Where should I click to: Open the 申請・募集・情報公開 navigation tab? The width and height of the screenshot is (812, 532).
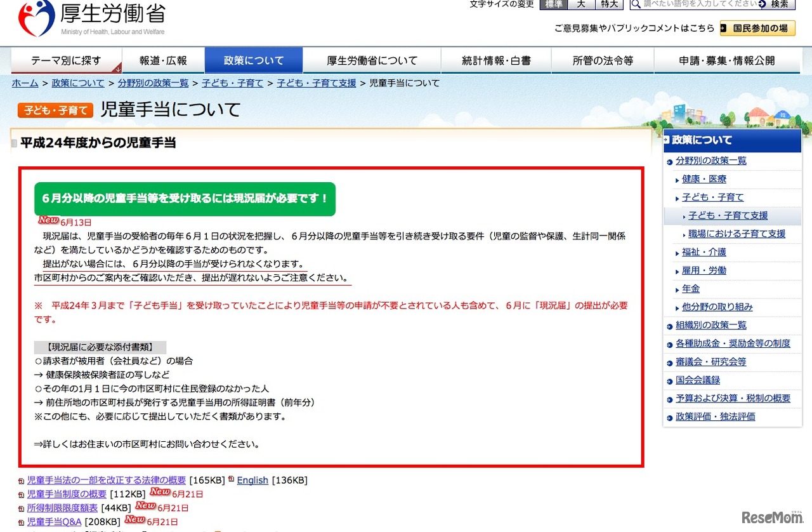coord(727,61)
